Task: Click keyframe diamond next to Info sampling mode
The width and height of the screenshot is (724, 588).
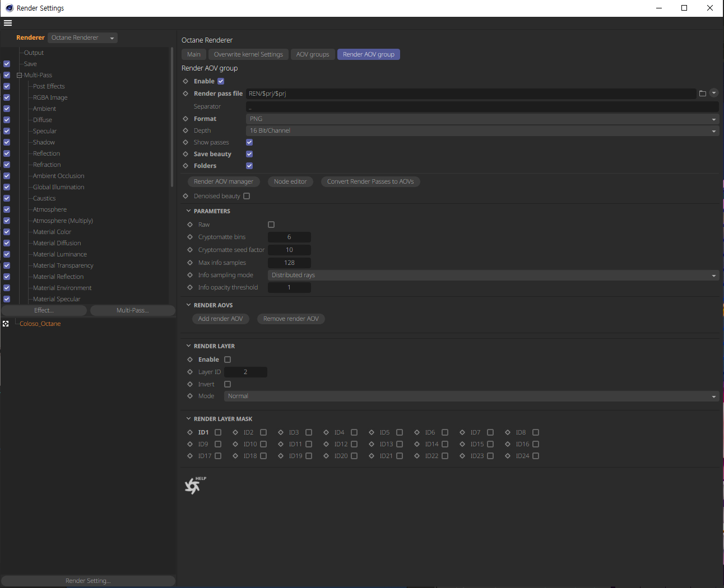Action: pos(190,275)
